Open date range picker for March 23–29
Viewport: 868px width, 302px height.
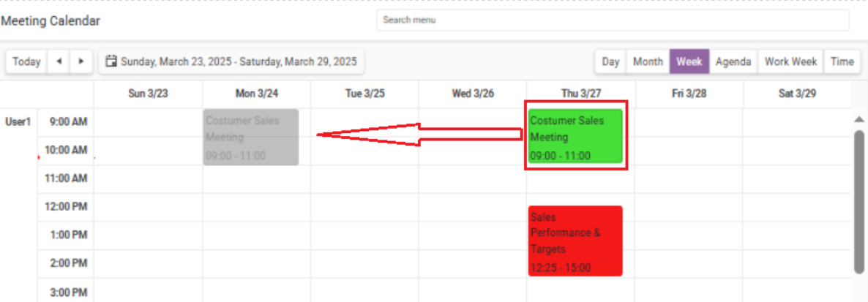pos(231,61)
